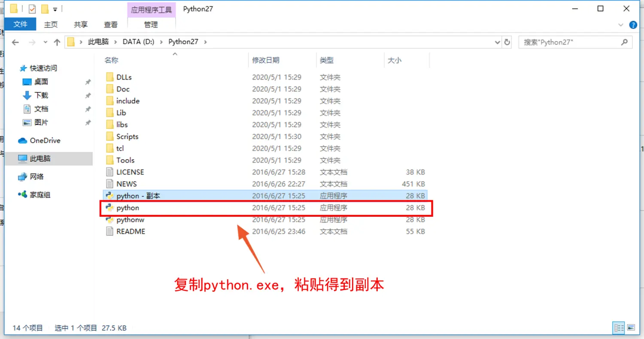Collapse the ribbon with the chevron
This screenshot has width=644, height=339.
(x=621, y=25)
